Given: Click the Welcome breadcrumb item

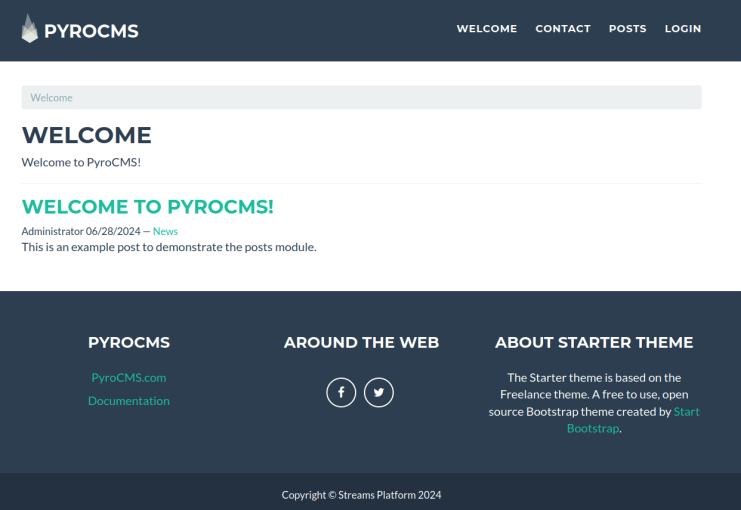Looking at the screenshot, I should [x=52, y=98].
